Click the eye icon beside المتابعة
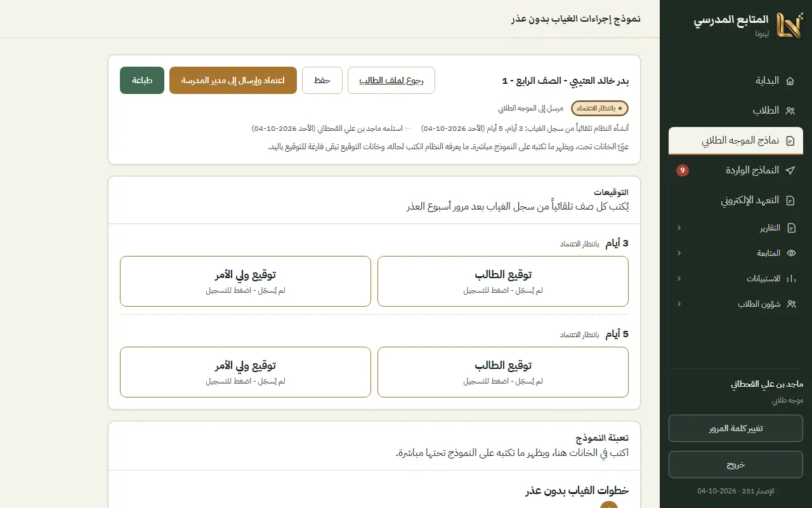The image size is (812, 508). click(x=791, y=253)
